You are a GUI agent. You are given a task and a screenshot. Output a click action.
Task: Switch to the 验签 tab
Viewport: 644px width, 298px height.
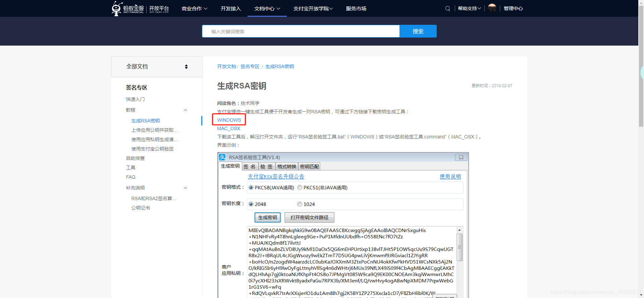click(266, 167)
